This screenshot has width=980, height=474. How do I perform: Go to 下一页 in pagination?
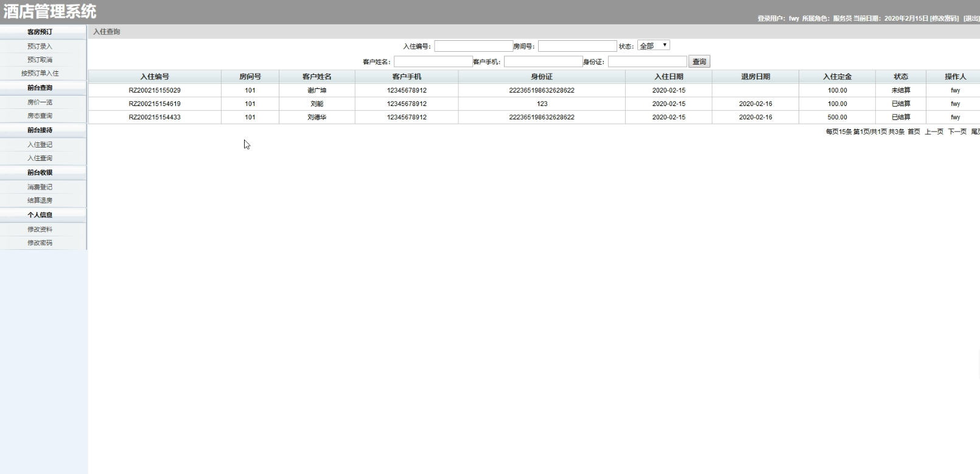tap(957, 132)
